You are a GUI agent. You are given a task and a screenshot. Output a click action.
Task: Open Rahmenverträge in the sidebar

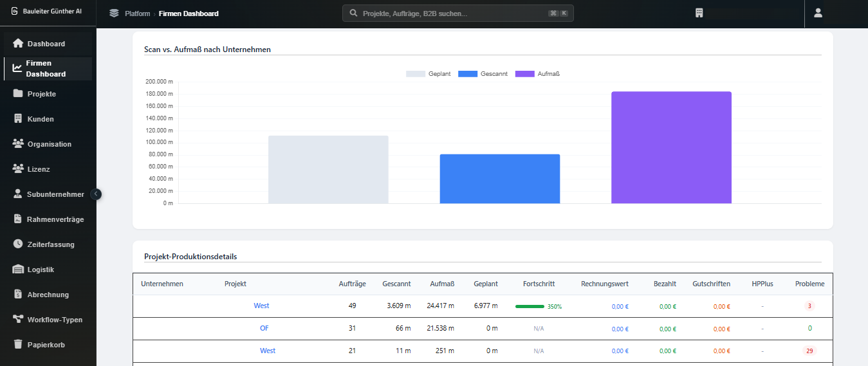pyautogui.click(x=48, y=219)
